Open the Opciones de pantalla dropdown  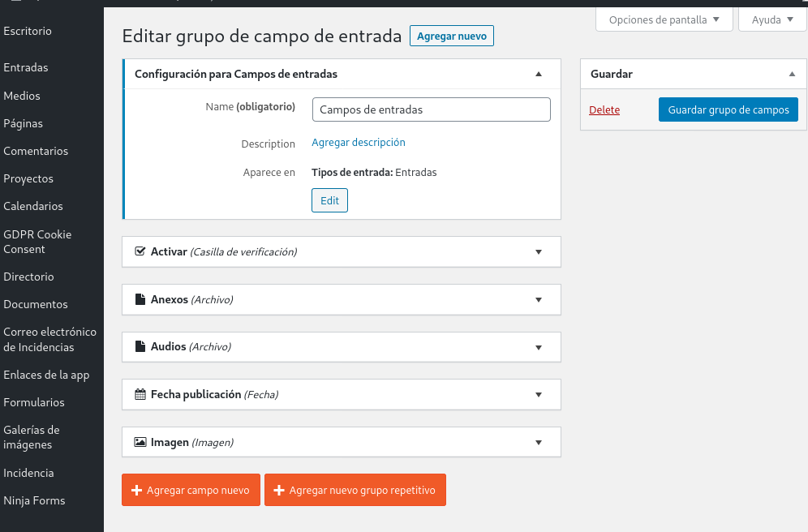pos(664,19)
